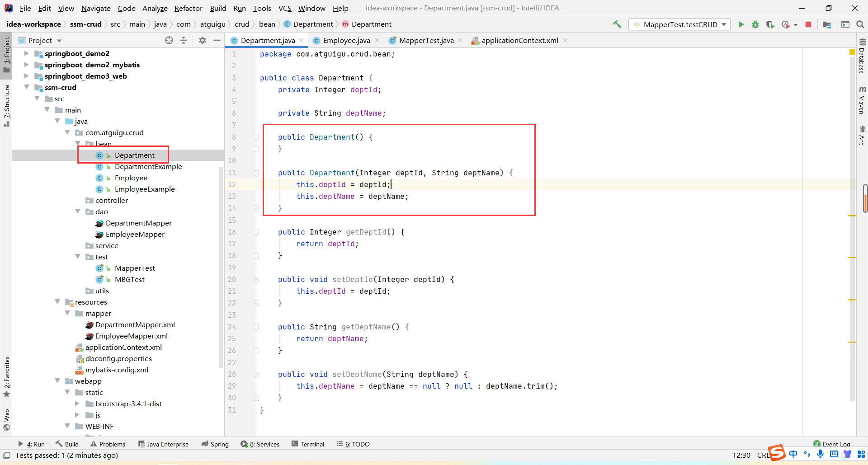Click the Search Everywhere magnifier icon

coord(860,24)
